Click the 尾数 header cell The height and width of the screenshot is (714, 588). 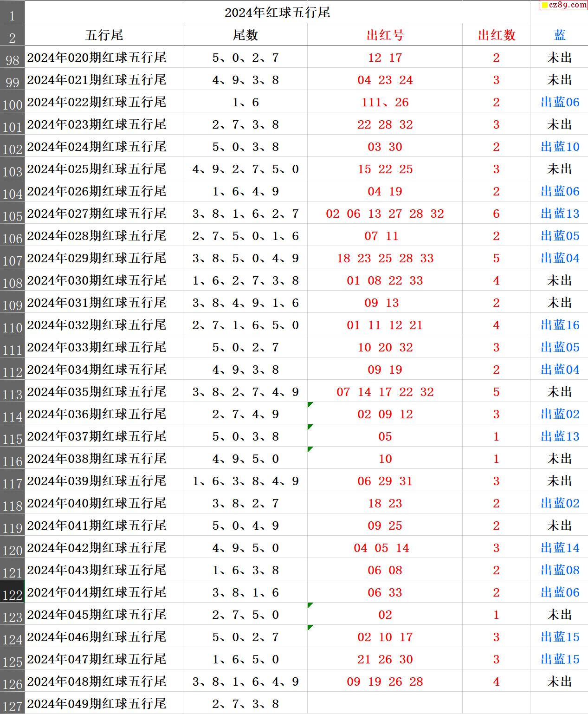245,35
